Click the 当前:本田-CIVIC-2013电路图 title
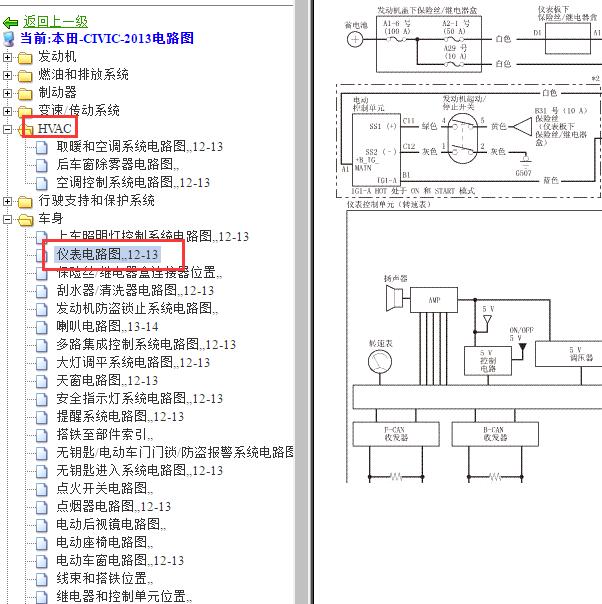This screenshot has width=602, height=604. tap(107, 39)
